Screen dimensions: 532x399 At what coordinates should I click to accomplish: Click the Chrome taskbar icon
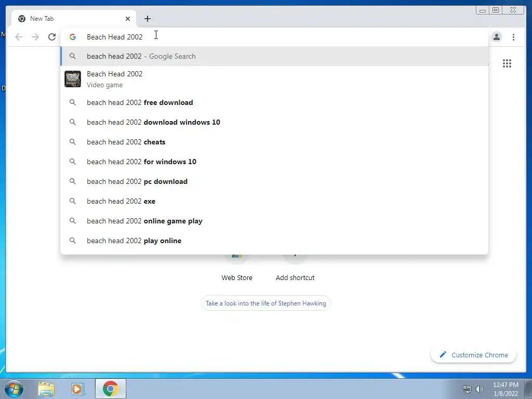pos(111,389)
